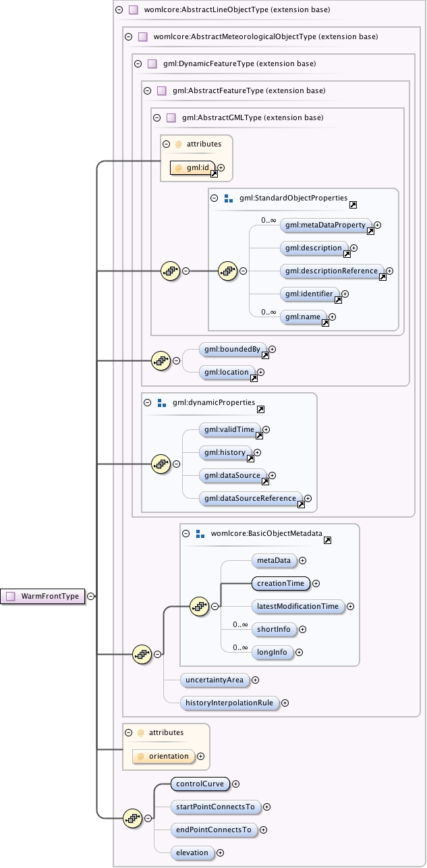Expand the endPointConnectsTo element

[263, 830]
